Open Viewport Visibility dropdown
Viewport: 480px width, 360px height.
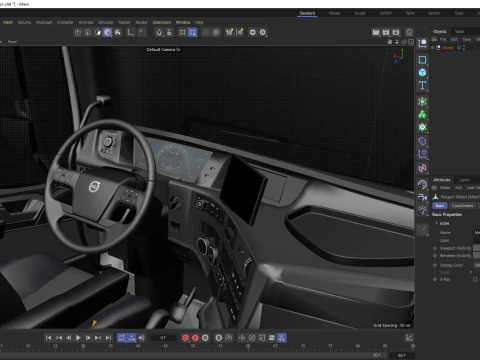477,248
